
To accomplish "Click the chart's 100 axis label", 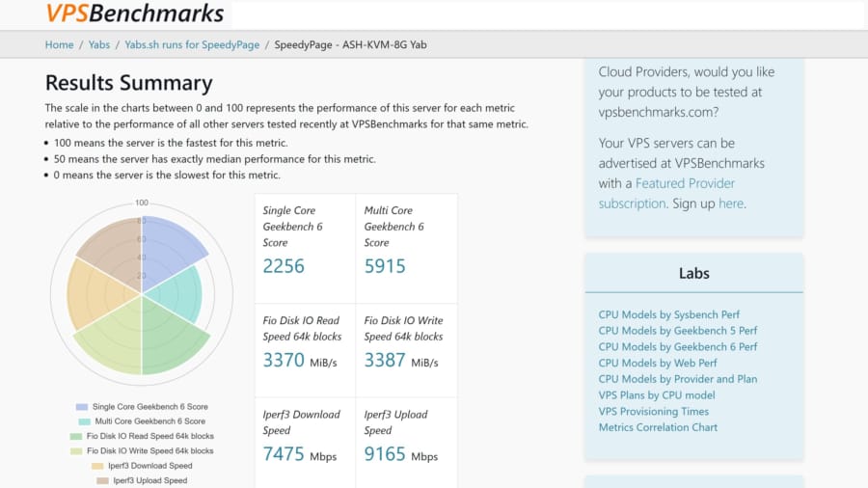I will (x=142, y=203).
